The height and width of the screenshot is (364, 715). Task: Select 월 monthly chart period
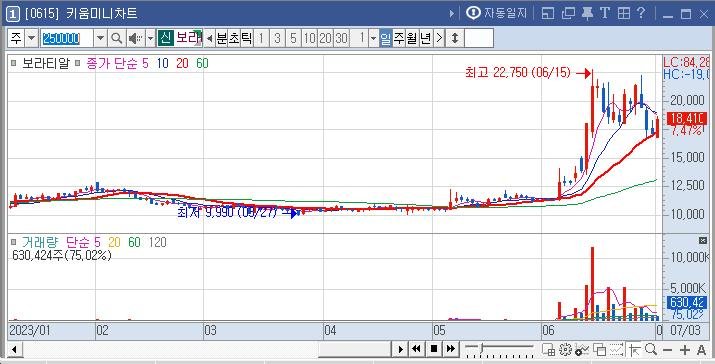(412, 38)
